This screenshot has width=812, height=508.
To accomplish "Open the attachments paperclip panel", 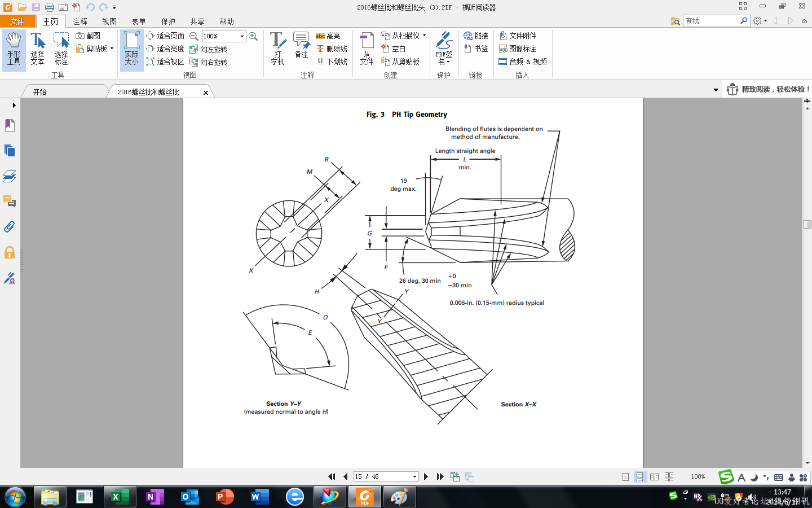I will 10,227.
